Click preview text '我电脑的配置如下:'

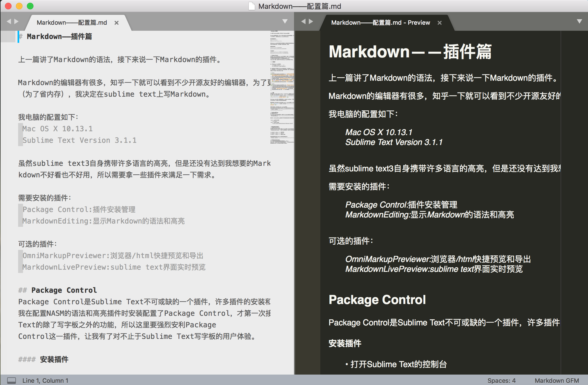click(x=363, y=114)
